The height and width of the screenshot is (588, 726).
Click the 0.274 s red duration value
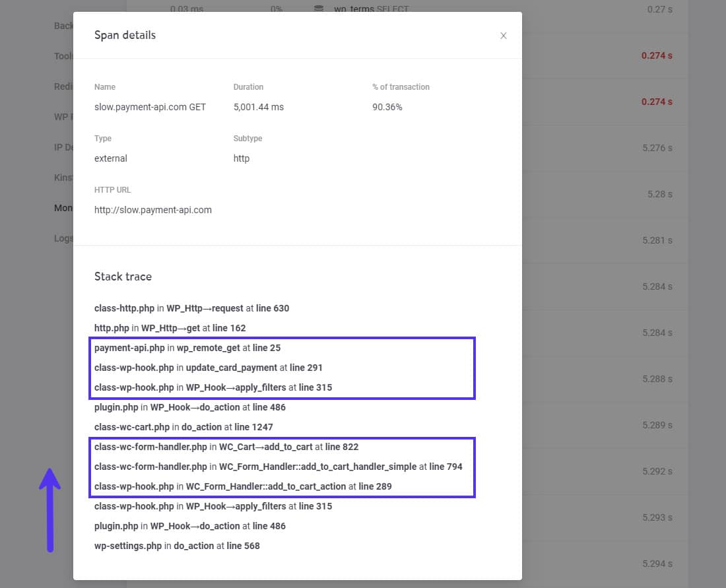click(x=655, y=55)
